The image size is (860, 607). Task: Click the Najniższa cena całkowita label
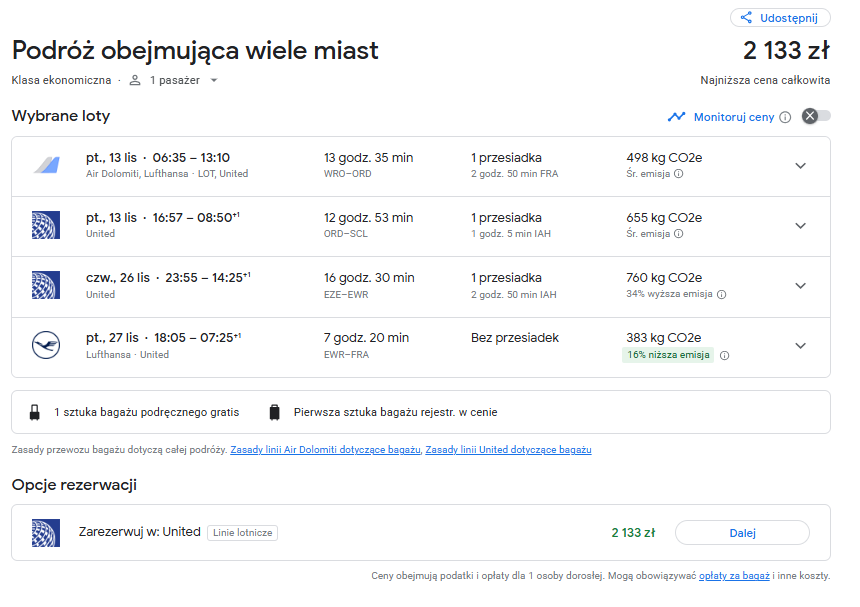click(765, 80)
